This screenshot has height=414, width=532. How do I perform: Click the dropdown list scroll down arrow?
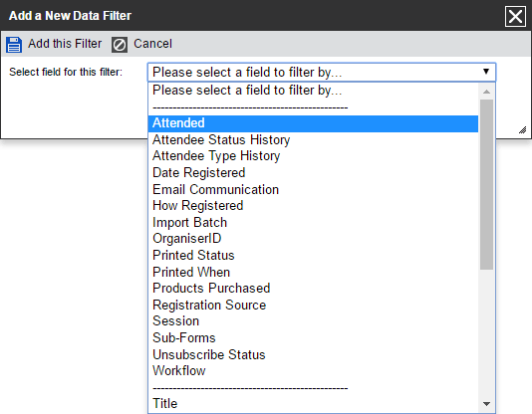coord(486,404)
